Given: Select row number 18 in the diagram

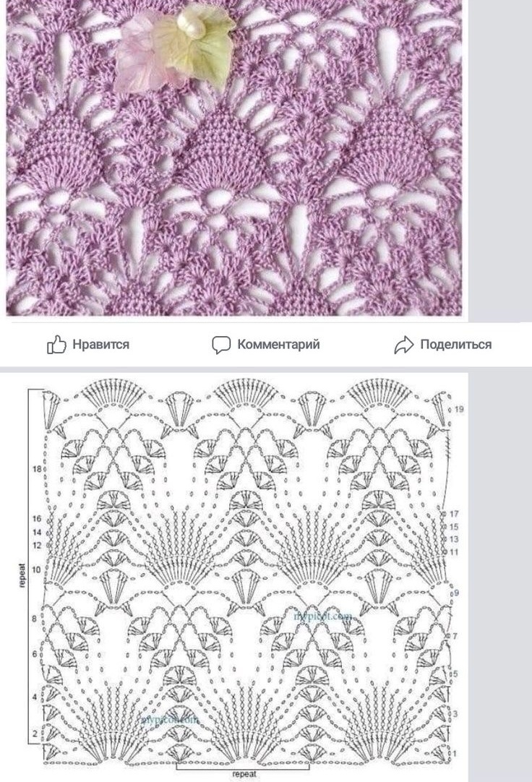Looking at the screenshot, I should pos(37,469).
